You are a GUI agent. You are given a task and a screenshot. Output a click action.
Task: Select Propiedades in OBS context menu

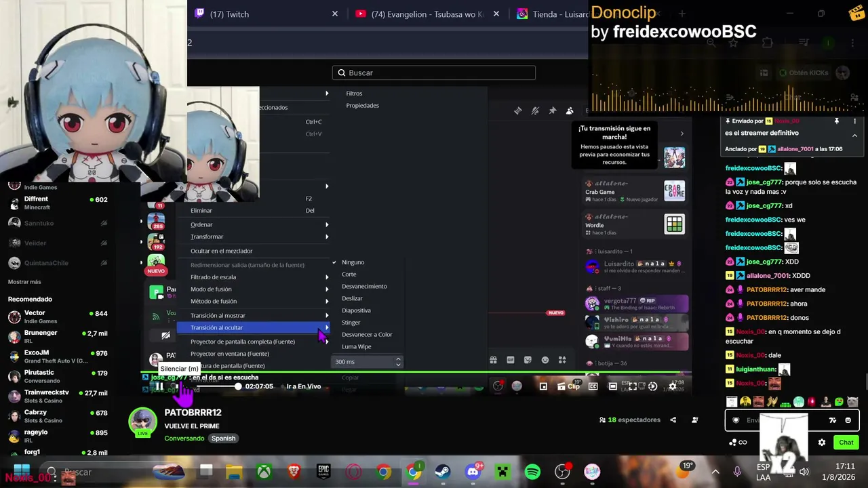pyautogui.click(x=362, y=106)
